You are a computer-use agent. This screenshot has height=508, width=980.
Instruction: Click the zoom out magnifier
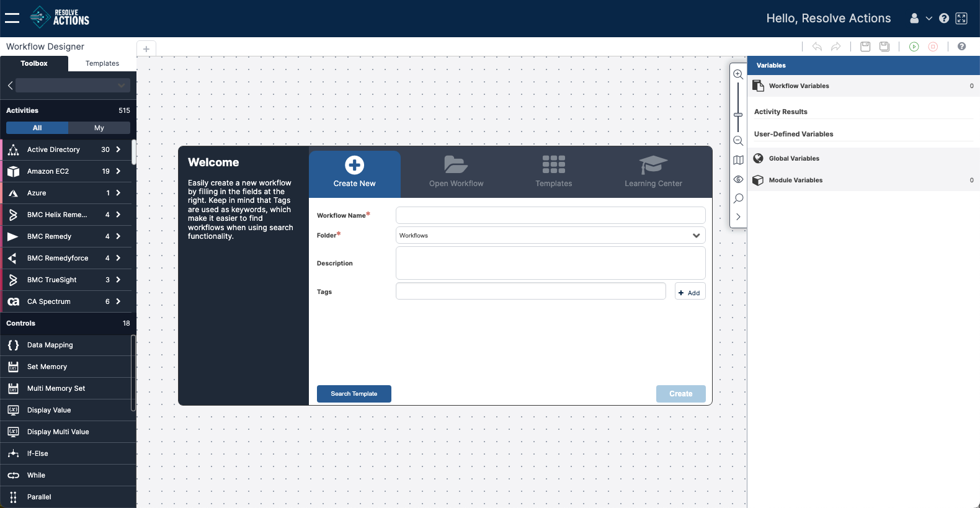(738, 141)
